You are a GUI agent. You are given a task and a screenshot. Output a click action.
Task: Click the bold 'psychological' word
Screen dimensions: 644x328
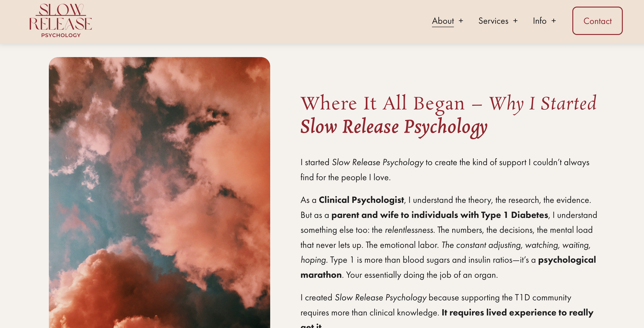pyautogui.click(x=567, y=260)
